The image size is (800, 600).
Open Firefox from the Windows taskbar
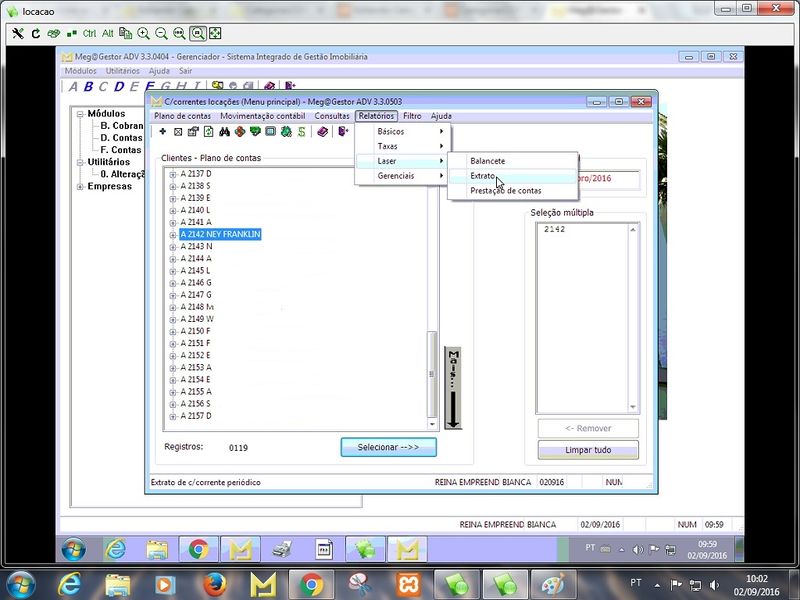click(x=214, y=583)
